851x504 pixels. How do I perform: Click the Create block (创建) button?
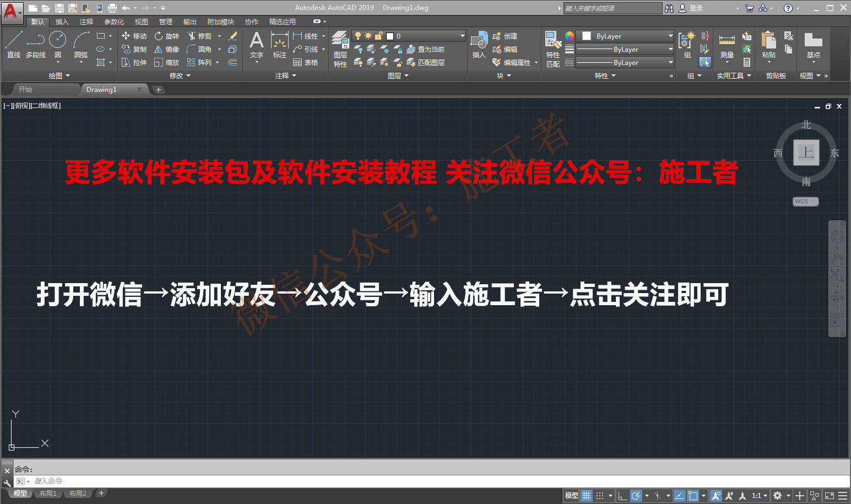505,36
